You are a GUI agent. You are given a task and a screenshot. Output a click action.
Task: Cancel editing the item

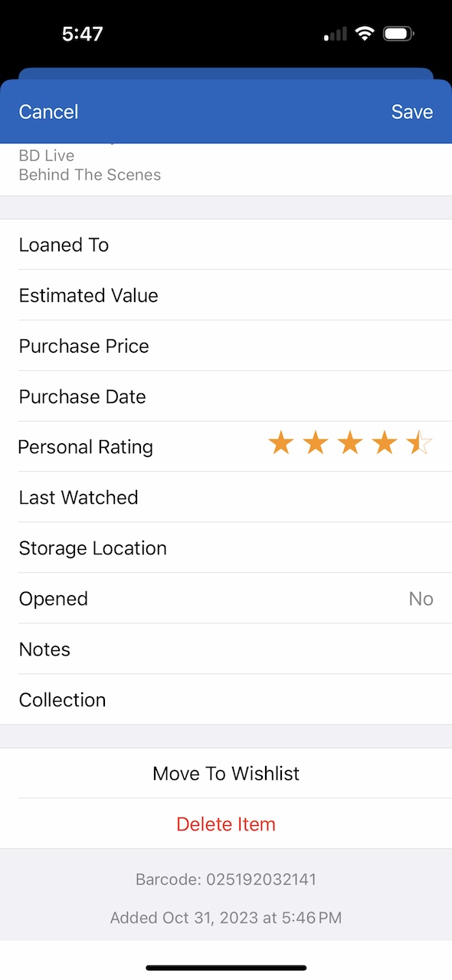click(48, 112)
